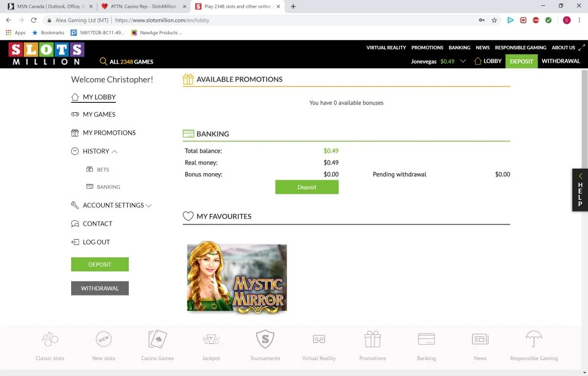Click the page vertical scrollbar

584,120
